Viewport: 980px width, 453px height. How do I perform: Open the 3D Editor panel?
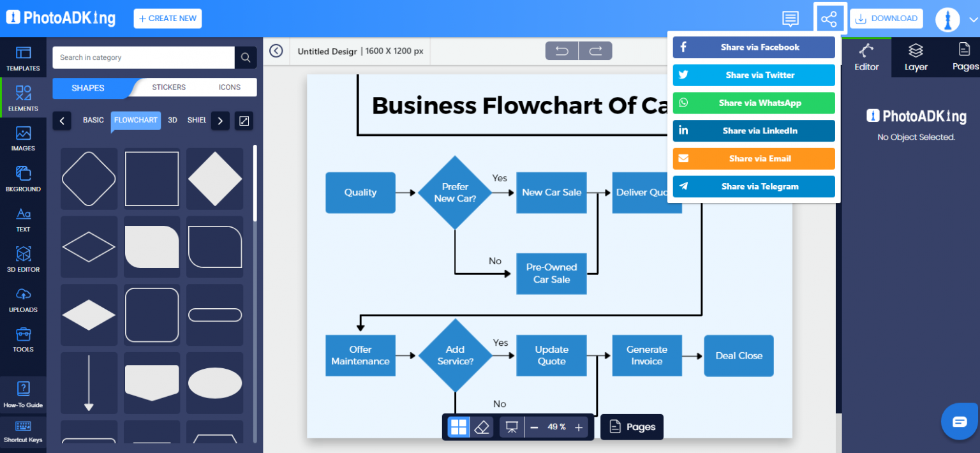23,259
